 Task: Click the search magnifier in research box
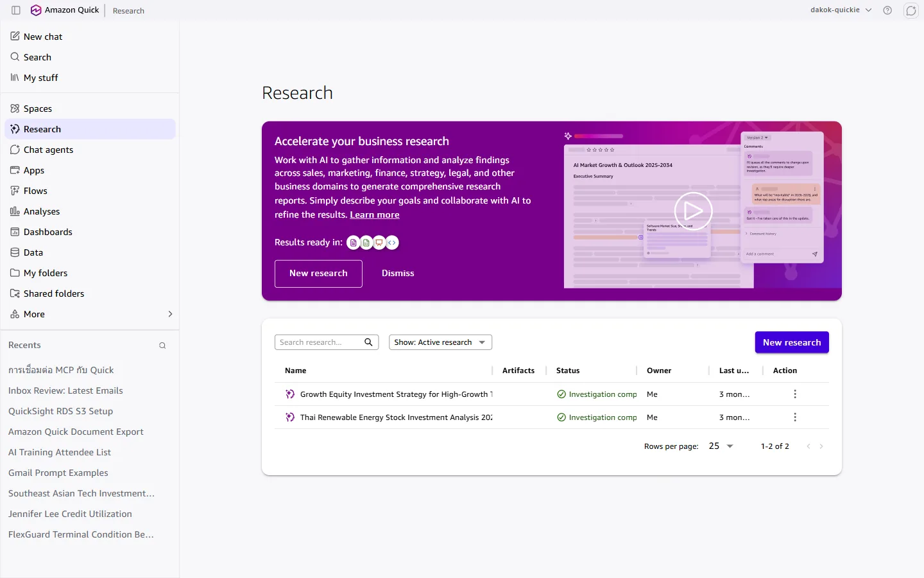click(368, 342)
